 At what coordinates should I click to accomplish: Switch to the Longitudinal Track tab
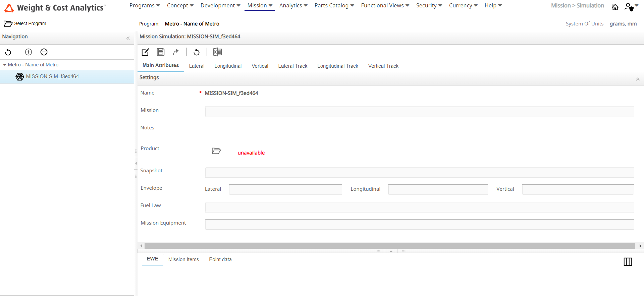pos(338,66)
